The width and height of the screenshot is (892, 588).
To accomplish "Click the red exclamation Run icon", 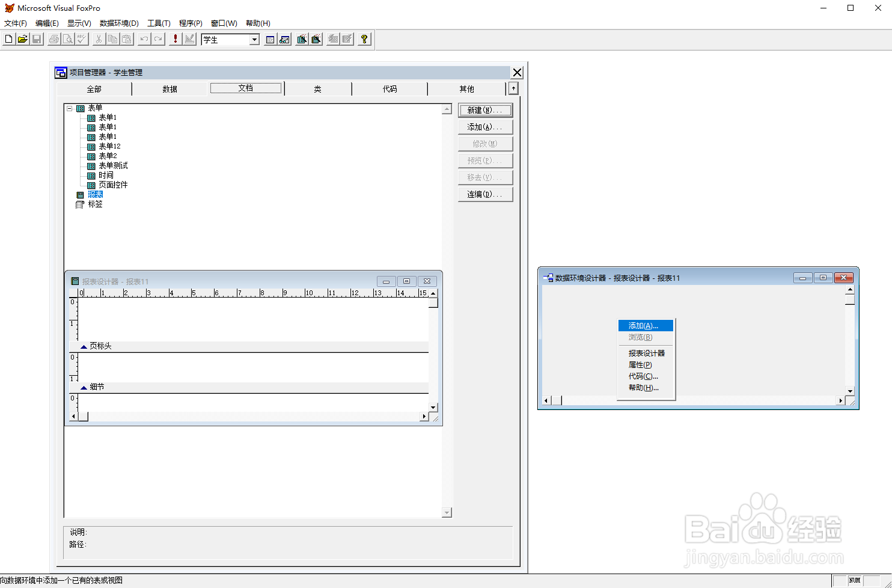I will pyautogui.click(x=176, y=39).
